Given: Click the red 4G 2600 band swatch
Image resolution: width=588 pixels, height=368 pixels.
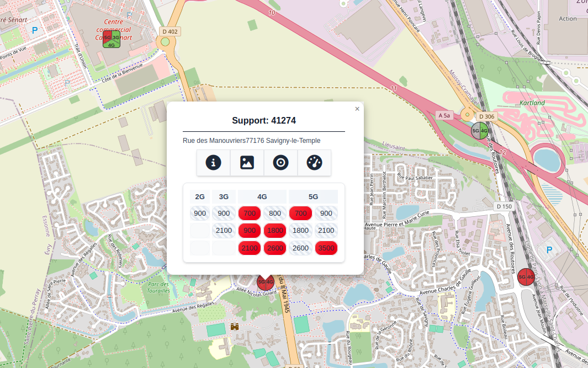Looking at the screenshot, I should point(275,248).
